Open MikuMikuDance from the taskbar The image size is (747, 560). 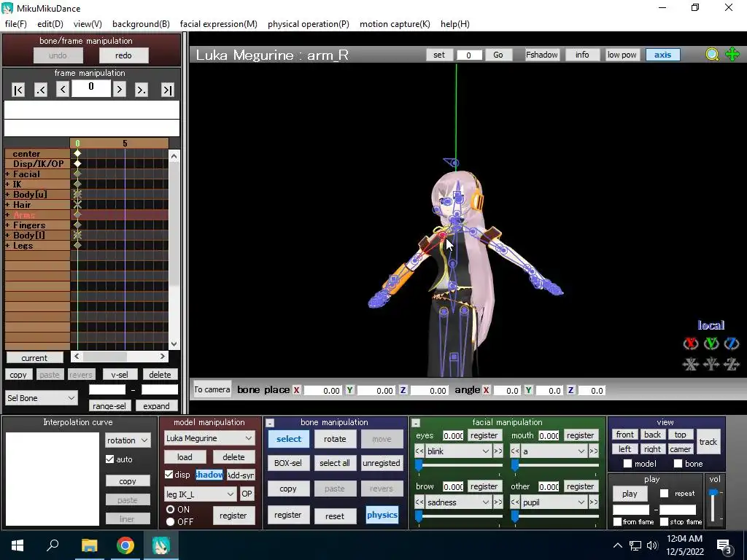pos(161,545)
